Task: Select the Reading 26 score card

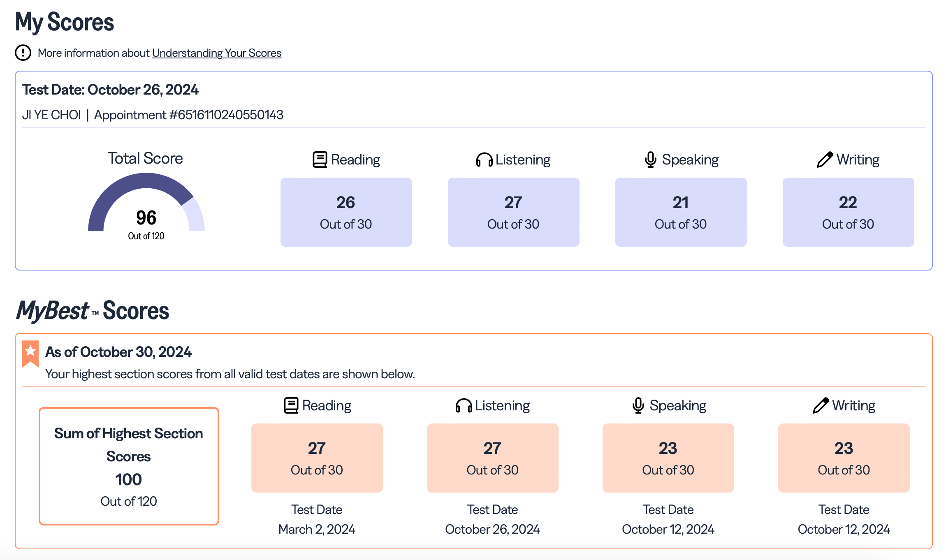Action: click(x=346, y=212)
